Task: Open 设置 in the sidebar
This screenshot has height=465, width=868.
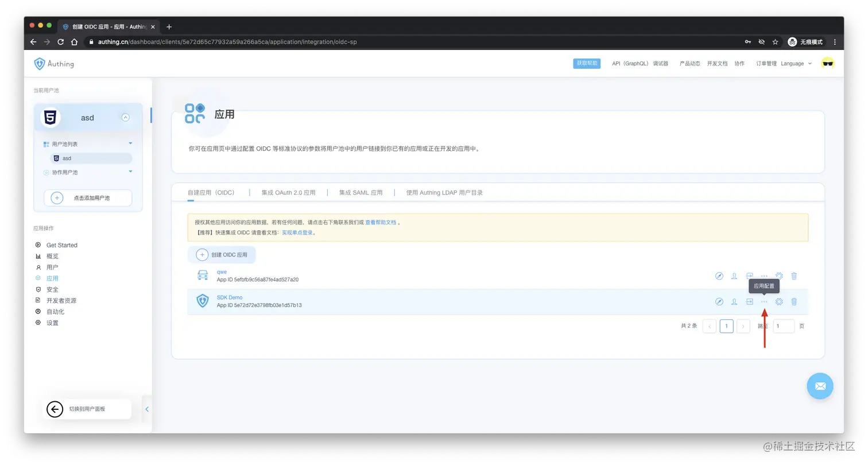Action: click(x=52, y=323)
